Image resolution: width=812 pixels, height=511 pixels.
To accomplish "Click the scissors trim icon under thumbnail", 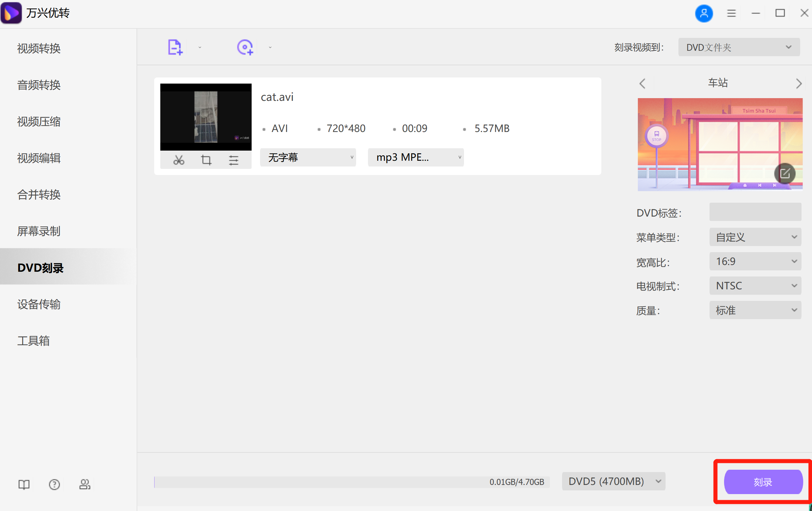I will 179,160.
